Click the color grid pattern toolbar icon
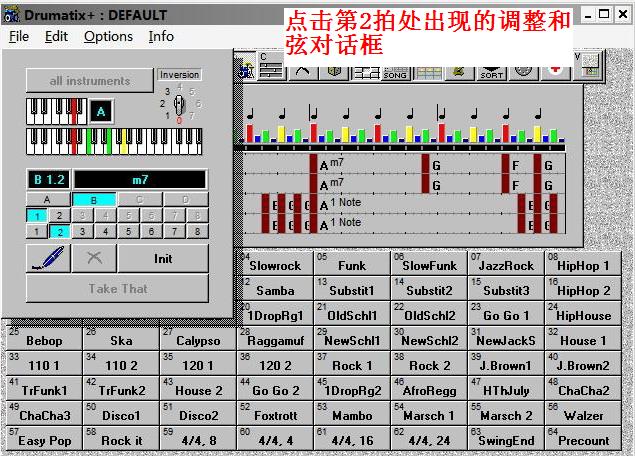The image size is (635, 456). click(x=428, y=71)
